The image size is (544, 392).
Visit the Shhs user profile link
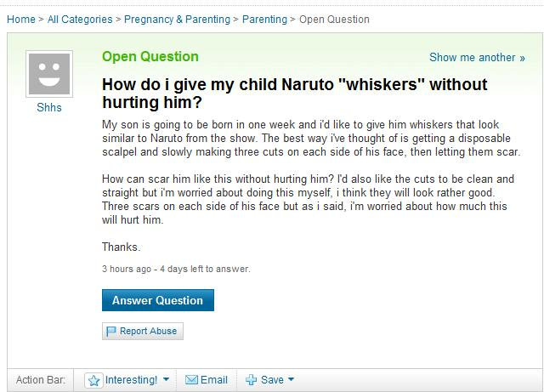pyautogui.click(x=48, y=109)
